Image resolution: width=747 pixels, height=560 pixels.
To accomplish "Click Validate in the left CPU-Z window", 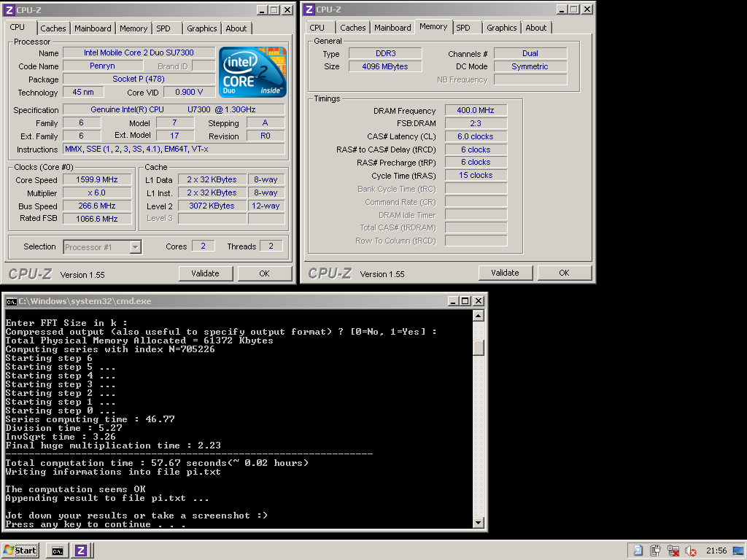I will click(x=205, y=273).
